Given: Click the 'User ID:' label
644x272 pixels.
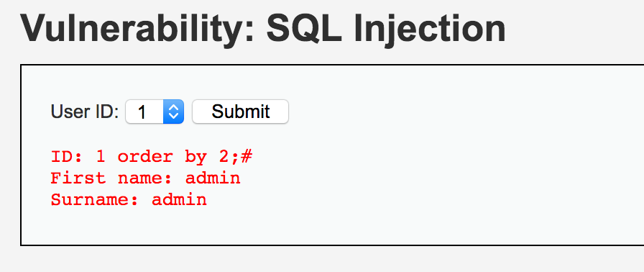Looking at the screenshot, I should tap(85, 112).
